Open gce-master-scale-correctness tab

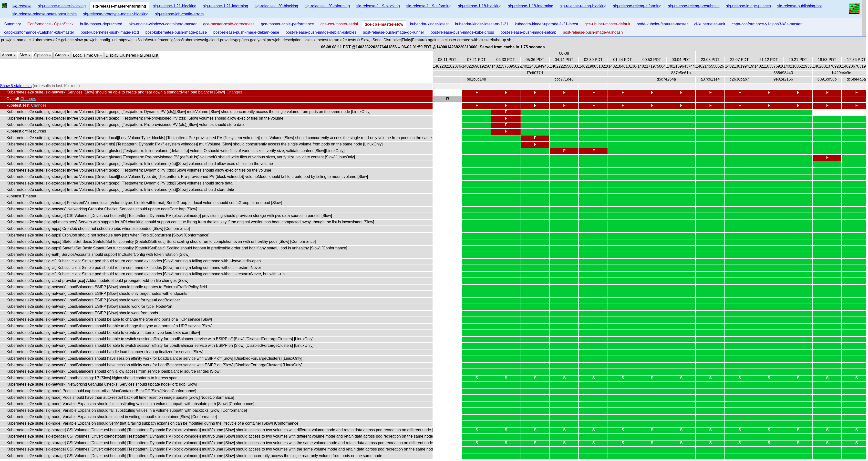tap(229, 24)
